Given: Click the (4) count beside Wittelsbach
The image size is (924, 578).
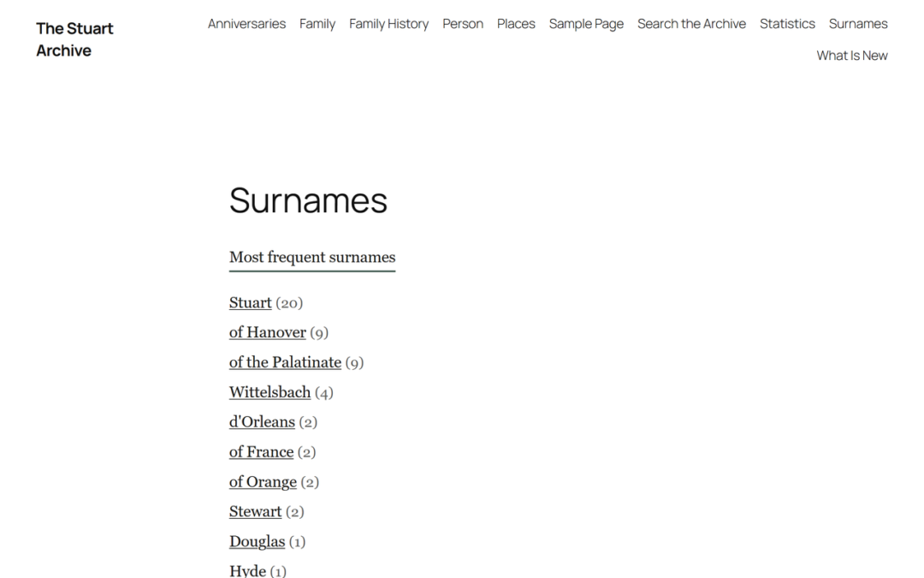Looking at the screenshot, I should [x=323, y=393].
